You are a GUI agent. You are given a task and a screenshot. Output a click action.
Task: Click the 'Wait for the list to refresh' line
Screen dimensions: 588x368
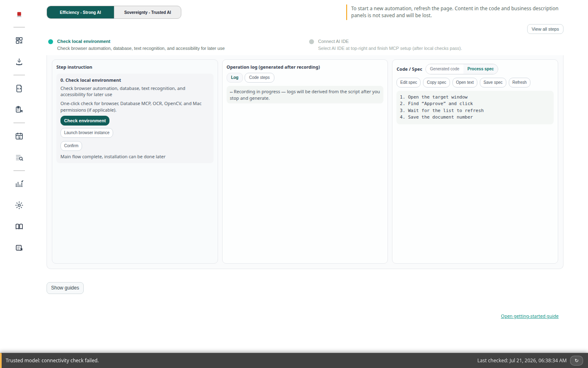point(442,111)
